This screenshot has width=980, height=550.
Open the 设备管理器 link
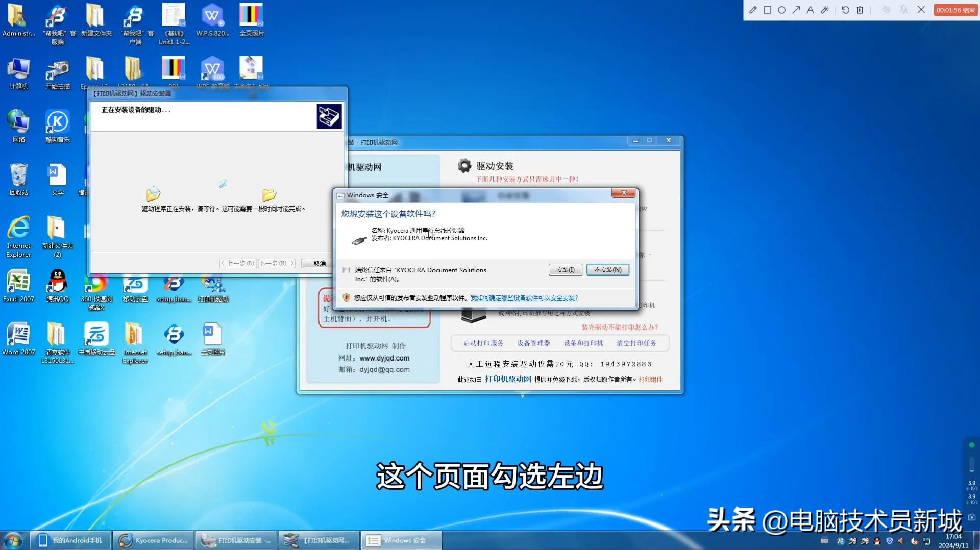(534, 343)
